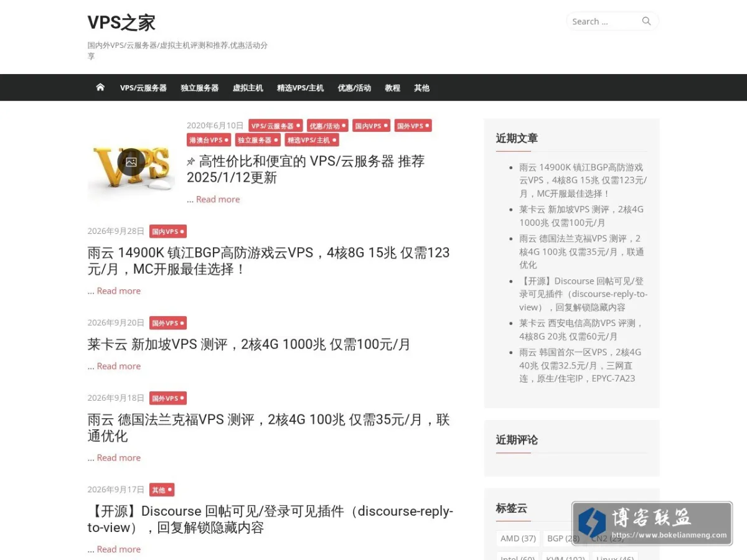Click 国内VPS tag dated 2026年9月28日
The image size is (747, 560).
tap(168, 231)
